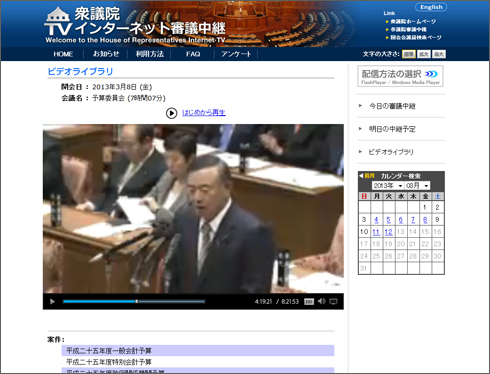
Task: Switch video to fullscreen with the screen icon
Action: pyautogui.click(x=333, y=302)
